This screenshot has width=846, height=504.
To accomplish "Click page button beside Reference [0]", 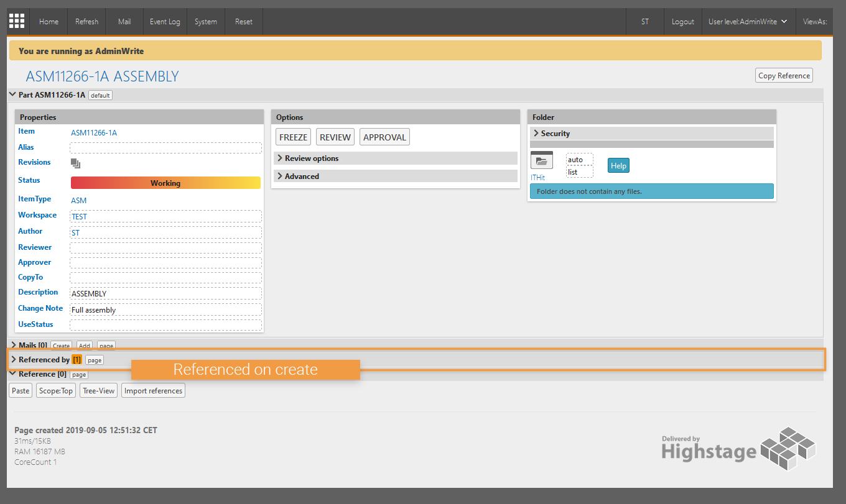I will pyautogui.click(x=79, y=375).
